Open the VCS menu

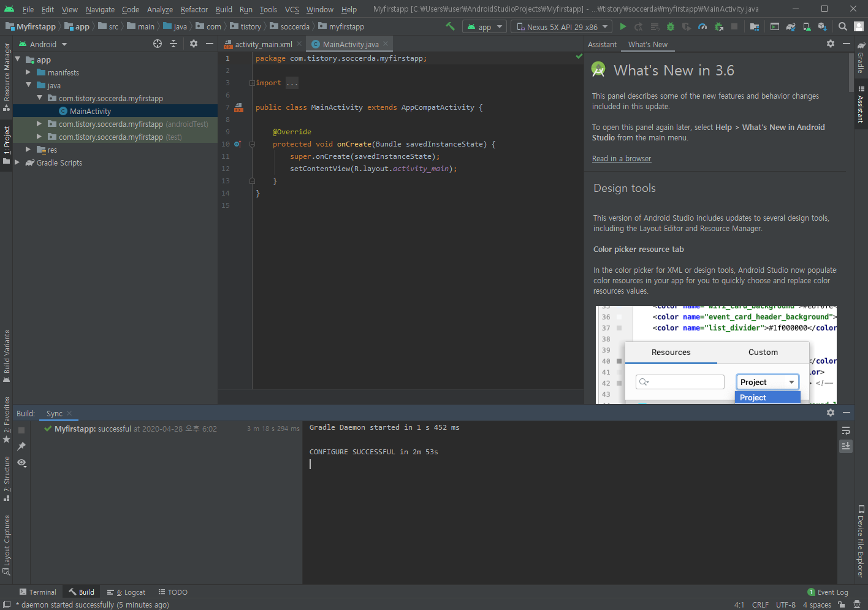click(292, 9)
